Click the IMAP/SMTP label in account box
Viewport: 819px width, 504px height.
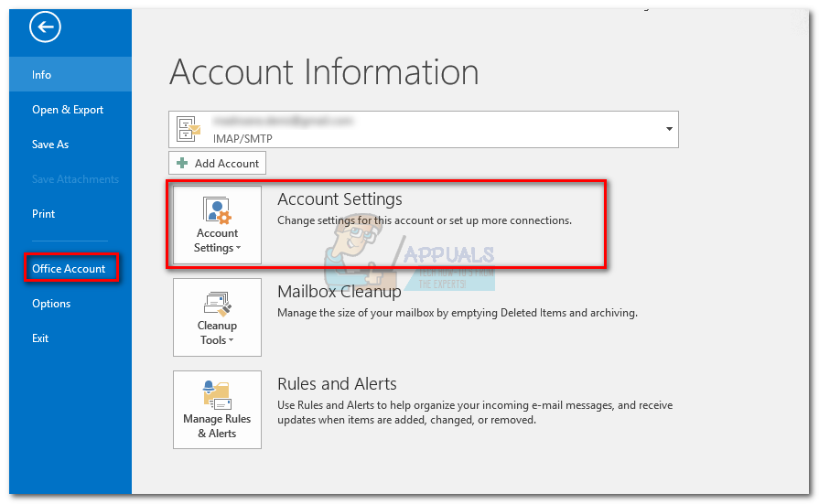point(242,139)
